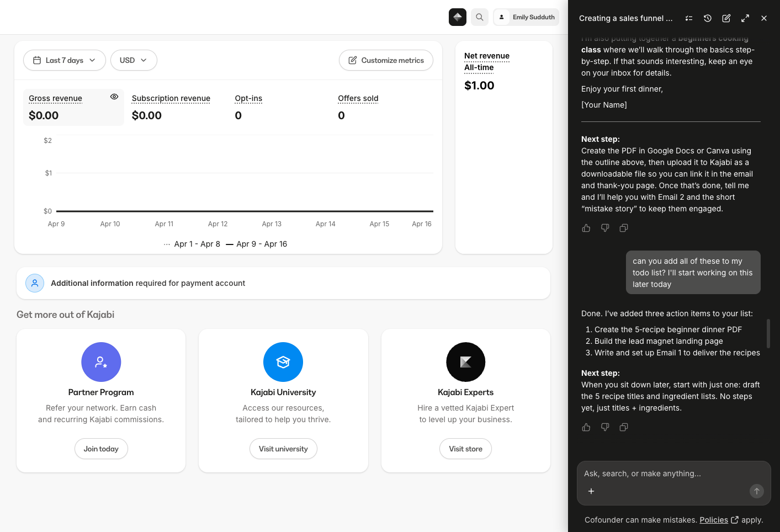
Task: Open the Emily Sudduth account menu
Action: click(526, 17)
